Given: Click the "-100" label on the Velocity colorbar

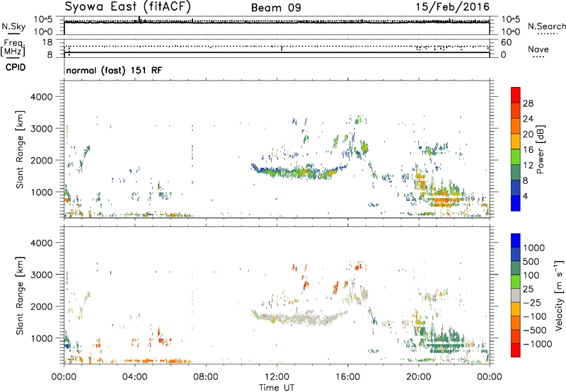Looking at the screenshot, I should pos(535,316).
